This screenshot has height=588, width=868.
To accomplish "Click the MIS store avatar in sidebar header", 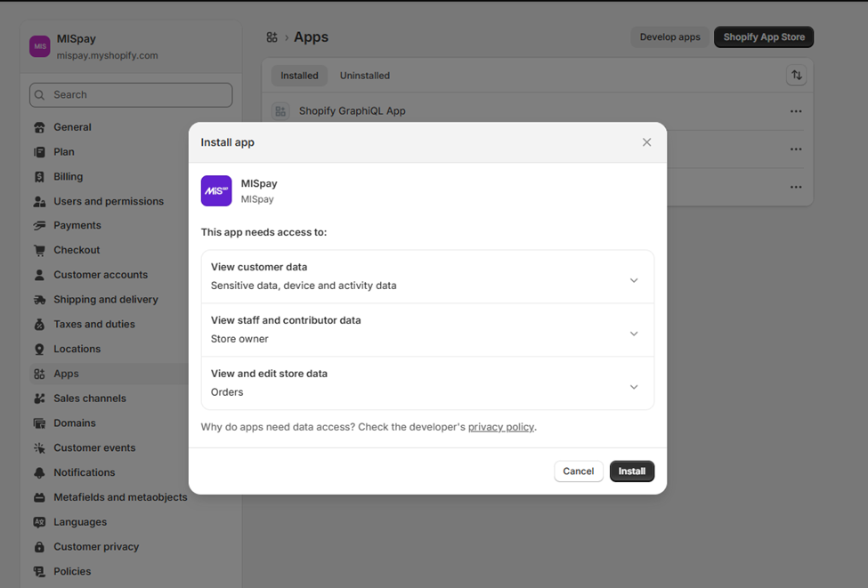I will pyautogui.click(x=40, y=46).
